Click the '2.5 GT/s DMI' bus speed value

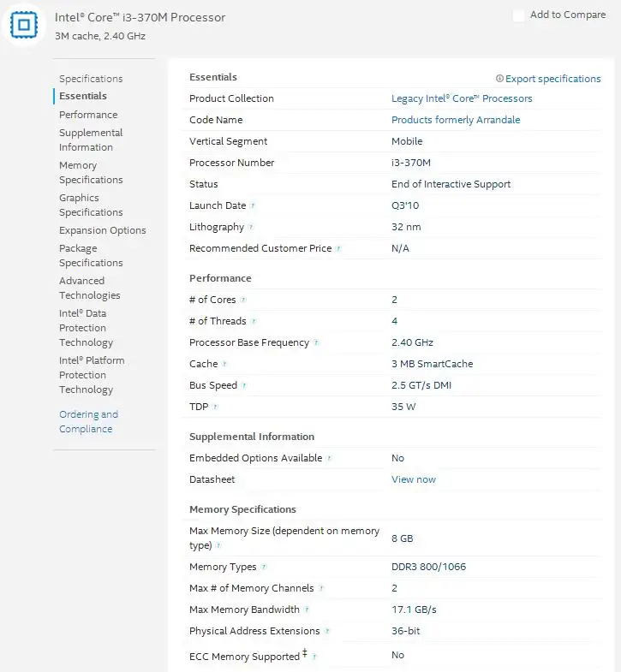(x=421, y=386)
